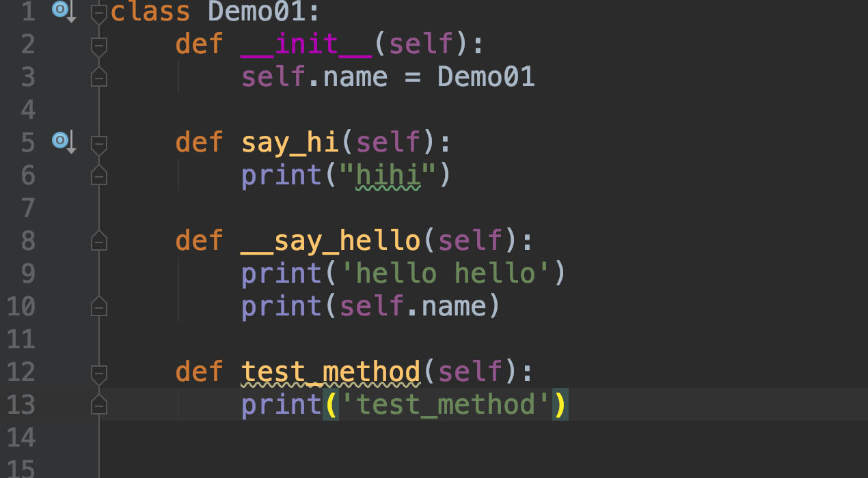The image size is (868, 478).
Task: Click line number 14 in the gutter
Action: tap(20, 437)
